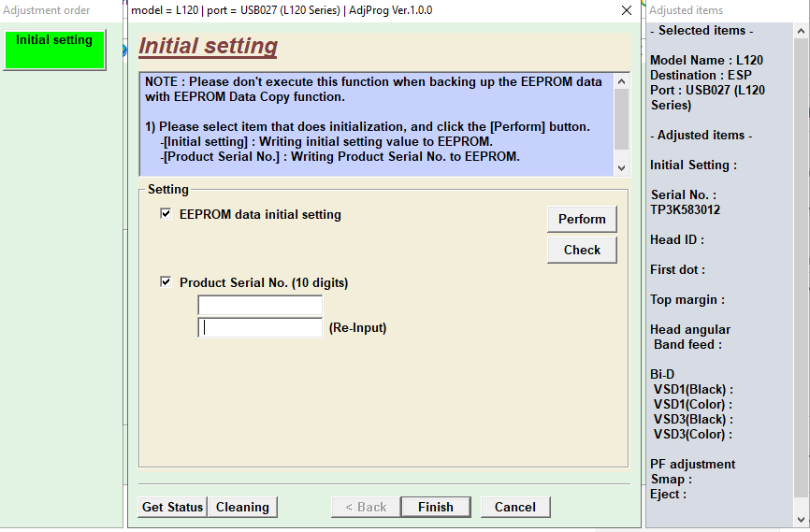Toggle EEPROM data initial setting checkbox
The width and height of the screenshot is (810, 532).
[x=166, y=214]
